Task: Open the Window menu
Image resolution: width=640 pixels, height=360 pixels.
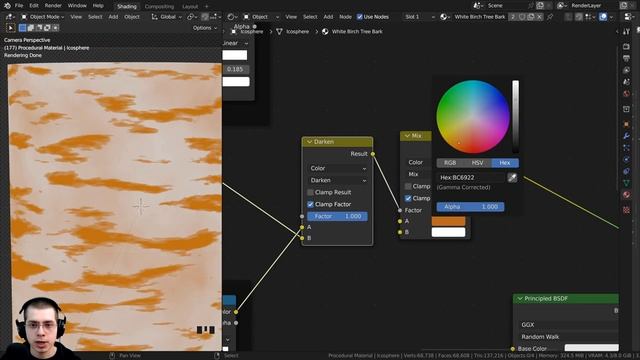Action: pos(77,6)
